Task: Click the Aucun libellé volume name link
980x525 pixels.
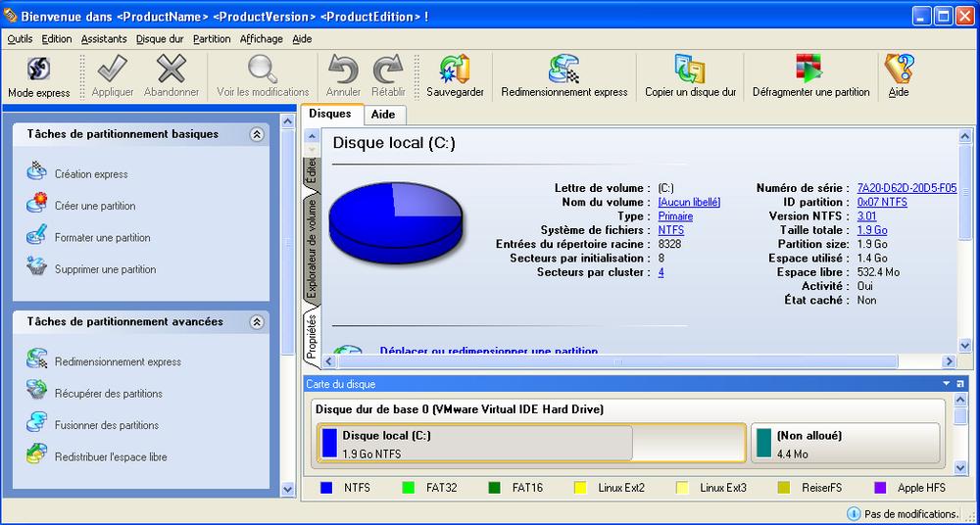Action: click(x=689, y=202)
